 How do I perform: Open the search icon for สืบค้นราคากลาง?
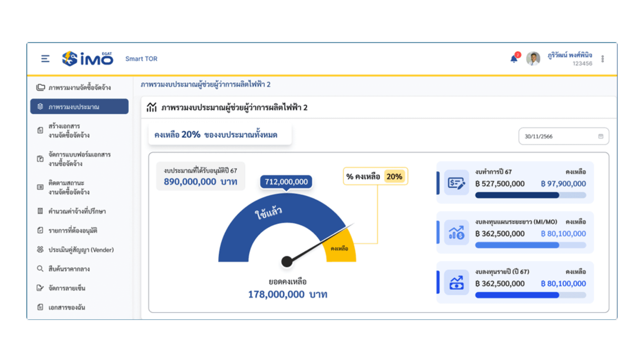[x=40, y=269]
